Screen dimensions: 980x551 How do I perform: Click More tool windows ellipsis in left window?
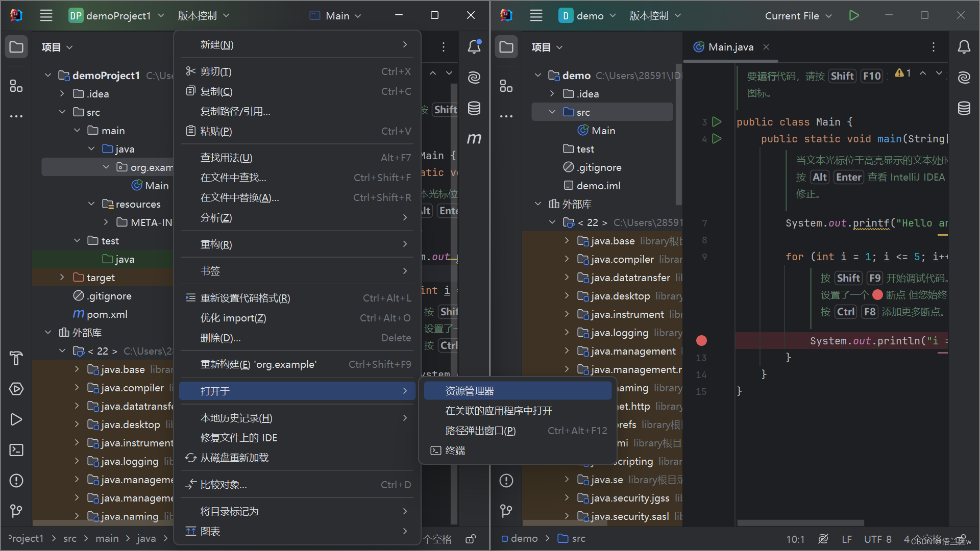[16, 116]
